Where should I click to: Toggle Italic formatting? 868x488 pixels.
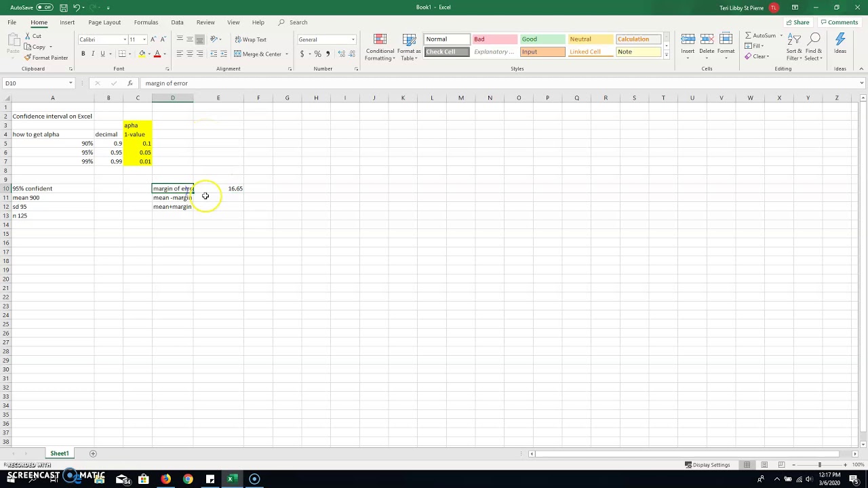click(93, 54)
